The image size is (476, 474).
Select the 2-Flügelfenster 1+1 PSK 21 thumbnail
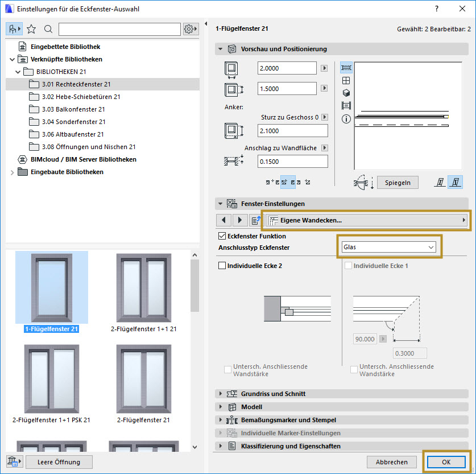click(x=52, y=384)
